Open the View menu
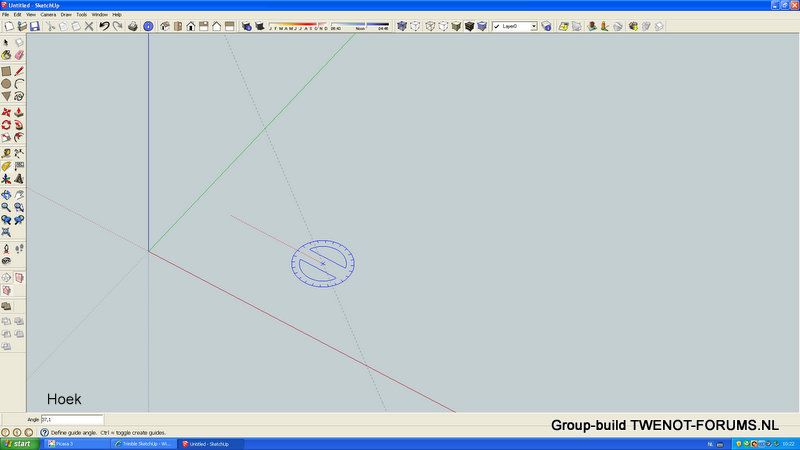The height and width of the screenshot is (450, 800). (x=31, y=15)
